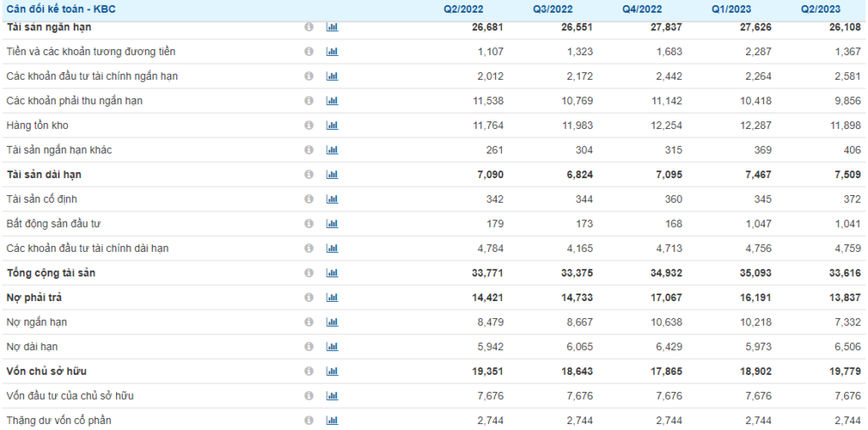
Task: Open chart icon for Hàng tồn kho row
Action: click(331, 126)
